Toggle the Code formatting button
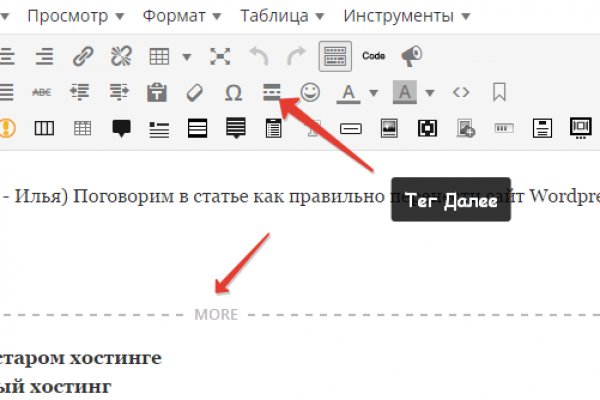This screenshot has width=600, height=400. (x=374, y=56)
